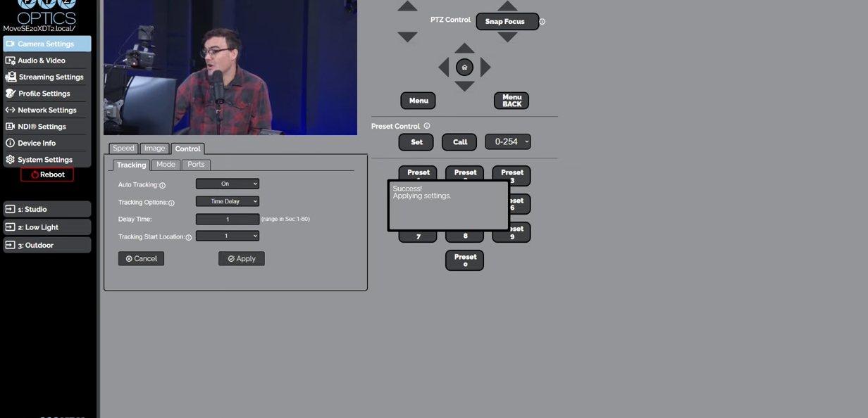Open the Ports sub-tab
This screenshot has height=418, width=868.
click(196, 165)
